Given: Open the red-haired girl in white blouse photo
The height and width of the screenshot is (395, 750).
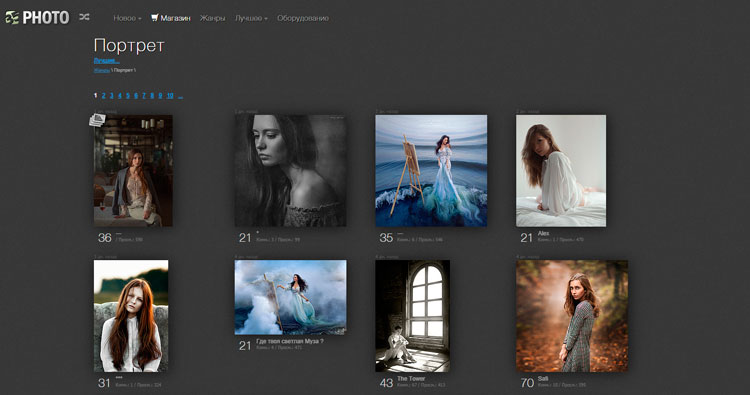Looking at the screenshot, I should pos(131,316).
